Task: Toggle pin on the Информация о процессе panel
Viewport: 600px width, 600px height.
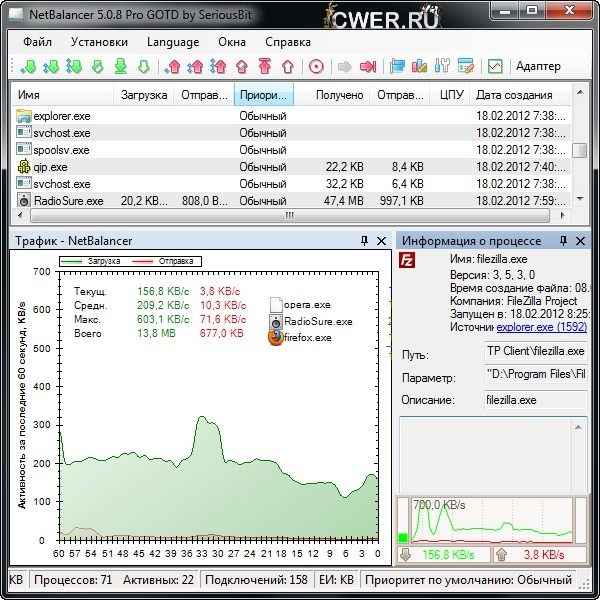Action: [563, 241]
